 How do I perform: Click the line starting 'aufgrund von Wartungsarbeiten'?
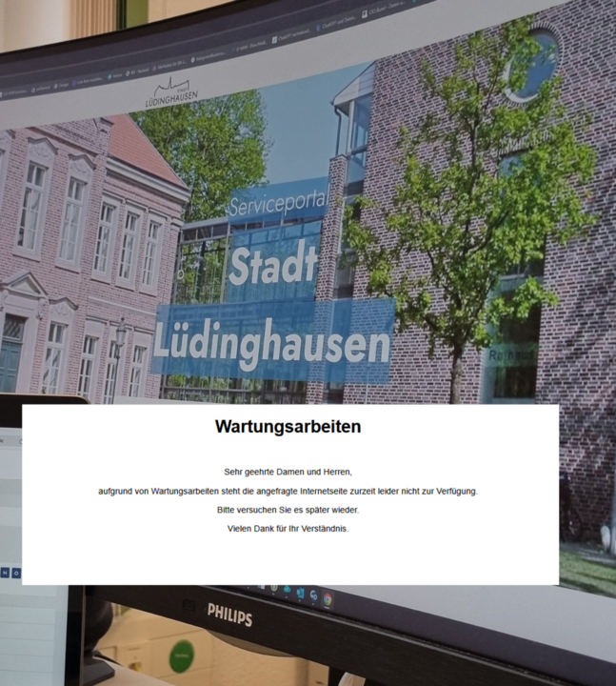coord(288,492)
